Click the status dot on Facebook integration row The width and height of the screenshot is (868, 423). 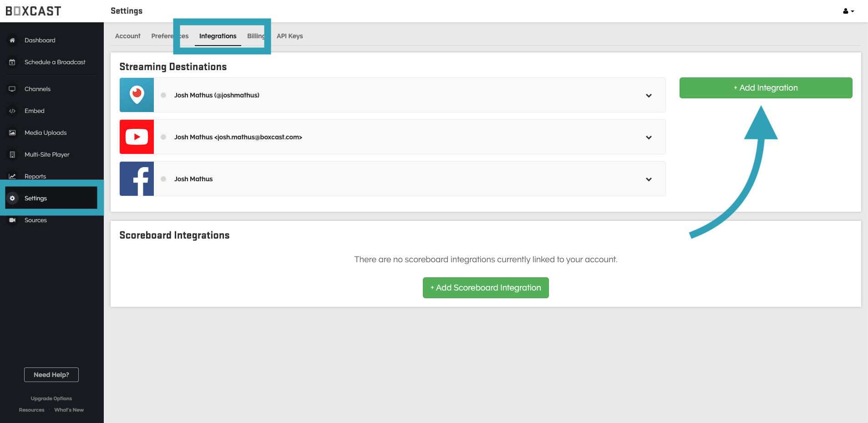163,179
